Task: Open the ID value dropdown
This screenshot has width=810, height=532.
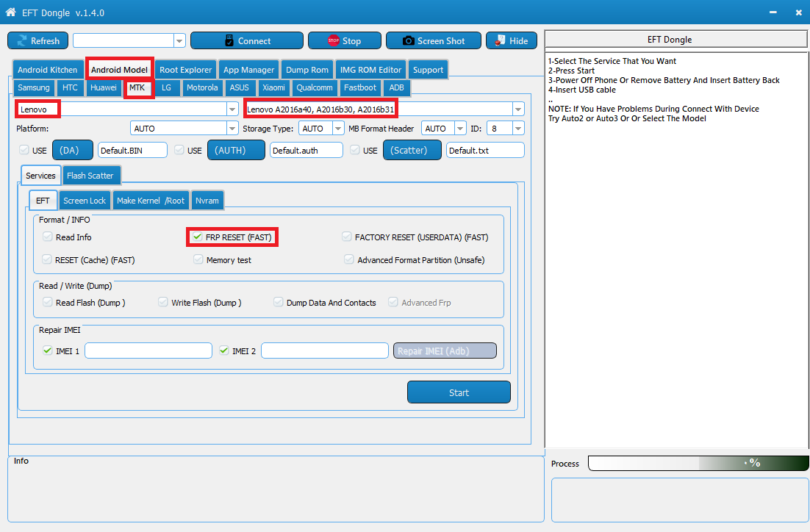Action: [518, 129]
